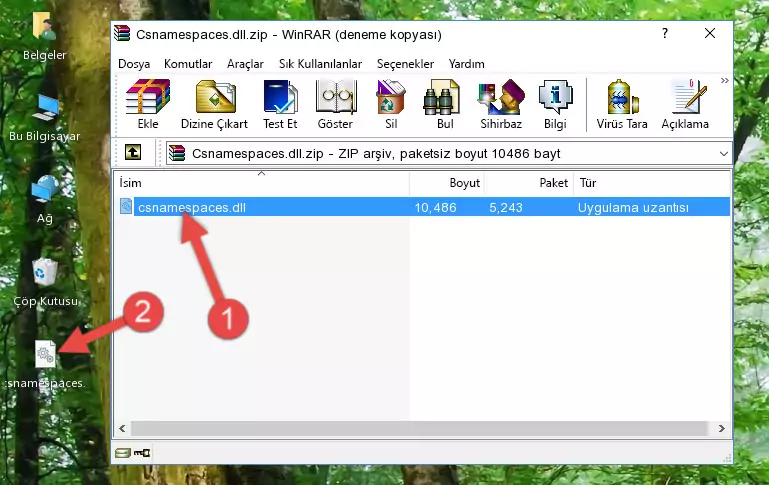
Task: Select the Belgeler desktop icon
Action: (44, 37)
